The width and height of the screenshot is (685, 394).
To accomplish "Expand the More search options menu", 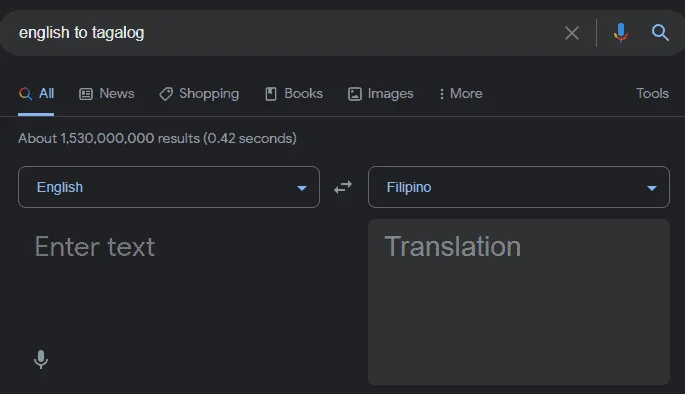I will point(460,93).
